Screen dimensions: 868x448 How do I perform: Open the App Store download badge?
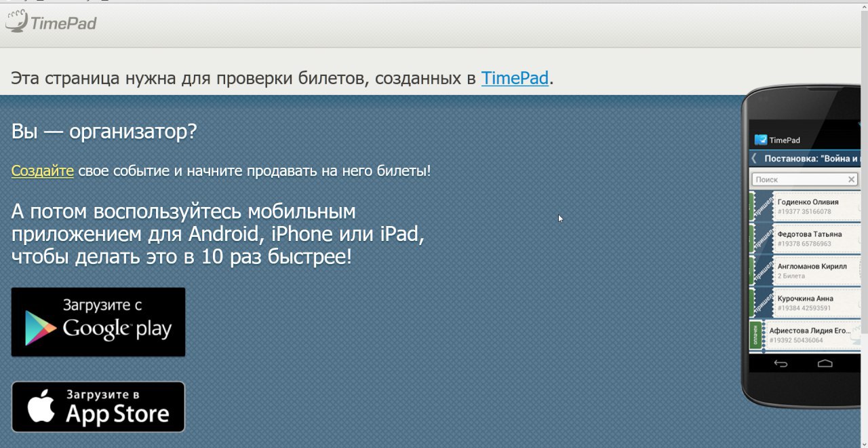click(98, 407)
